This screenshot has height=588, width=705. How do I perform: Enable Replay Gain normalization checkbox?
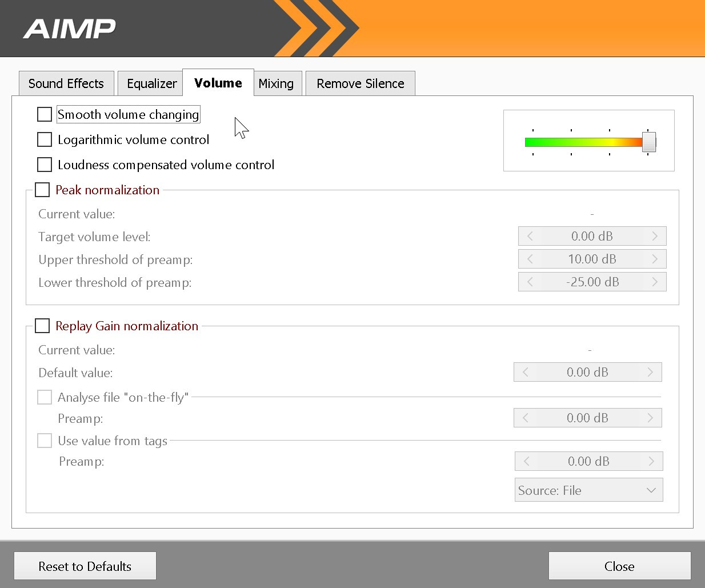pyautogui.click(x=42, y=326)
